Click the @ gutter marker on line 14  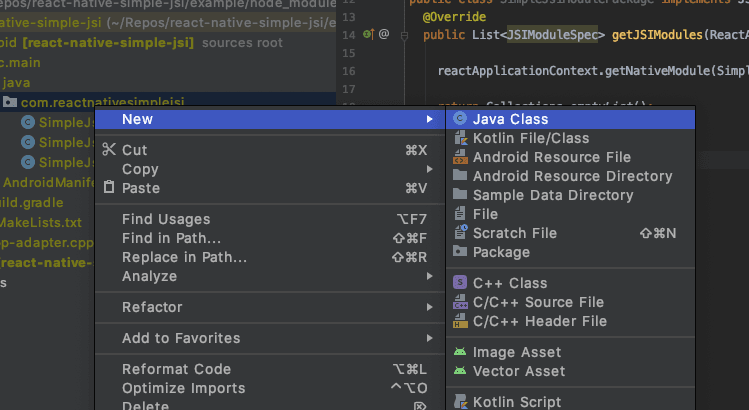tap(384, 34)
